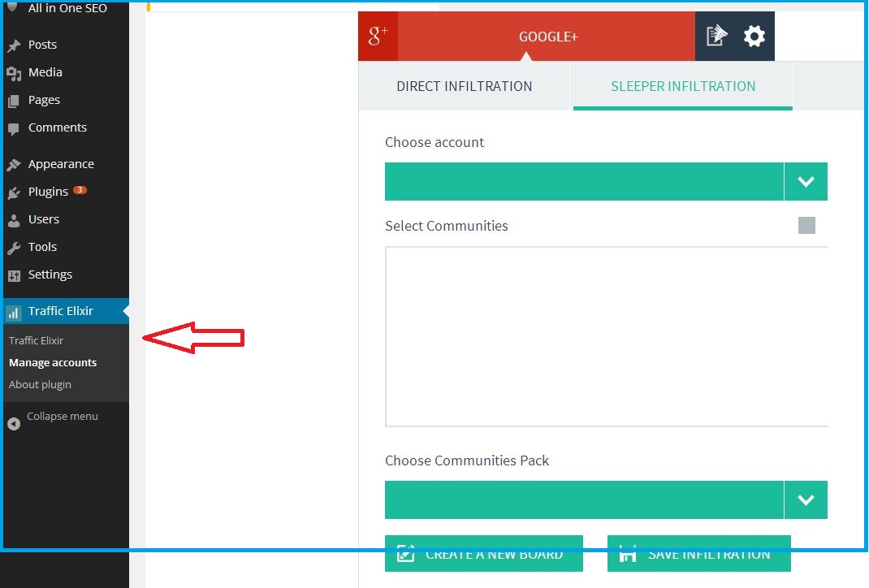Viewport: 869px width, 588px height.
Task: Expand Communities Pack via chevron arrow
Action: tap(806, 500)
